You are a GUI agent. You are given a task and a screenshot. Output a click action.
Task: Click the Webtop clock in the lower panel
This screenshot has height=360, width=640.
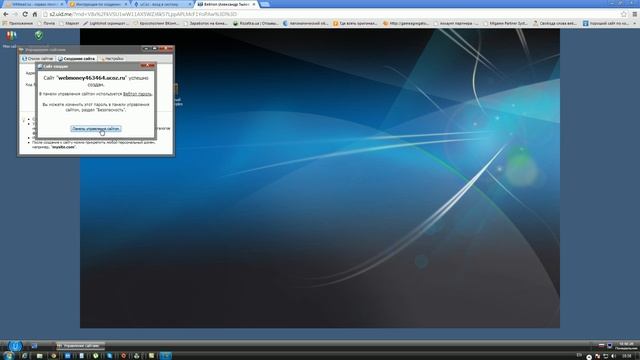(626, 346)
